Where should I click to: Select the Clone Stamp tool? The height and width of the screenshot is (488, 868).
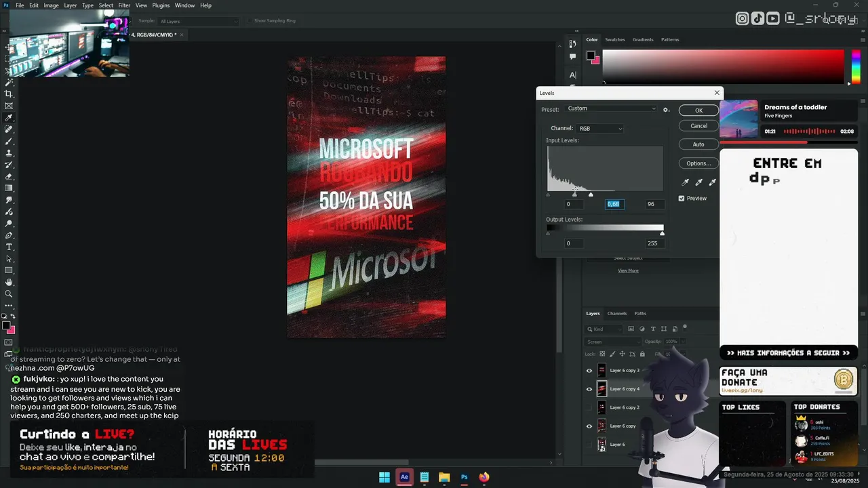(9, 153)
